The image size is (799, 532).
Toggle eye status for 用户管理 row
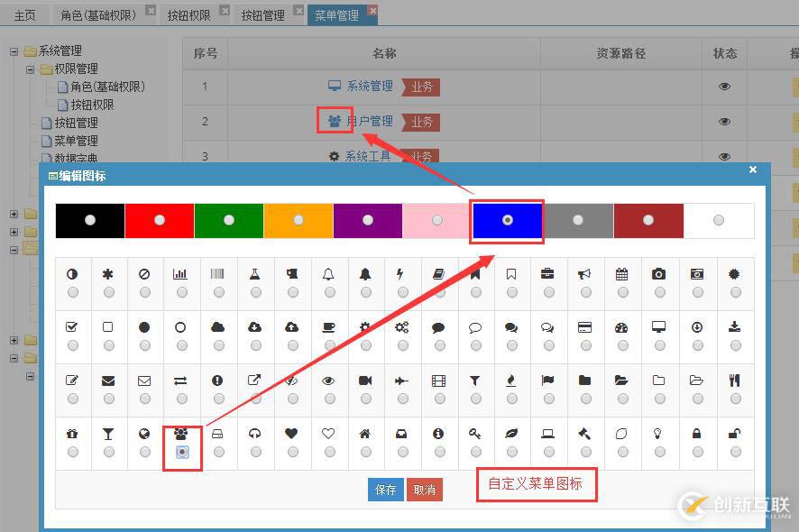point(725,122)
